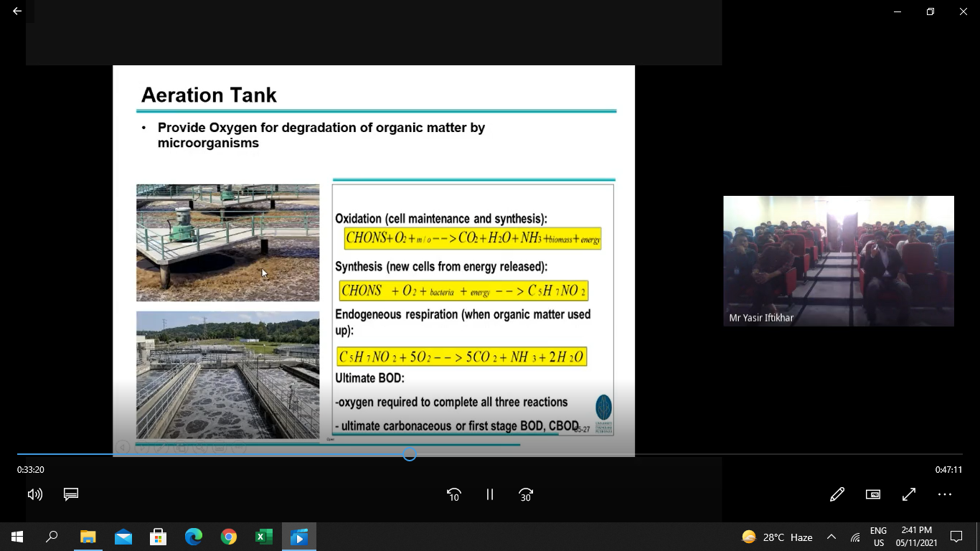Image resolution: width=980 pixels, height=551 pixels.
Task: Click the Oxidation equation highlighted box
Action: tap(473, 238)
